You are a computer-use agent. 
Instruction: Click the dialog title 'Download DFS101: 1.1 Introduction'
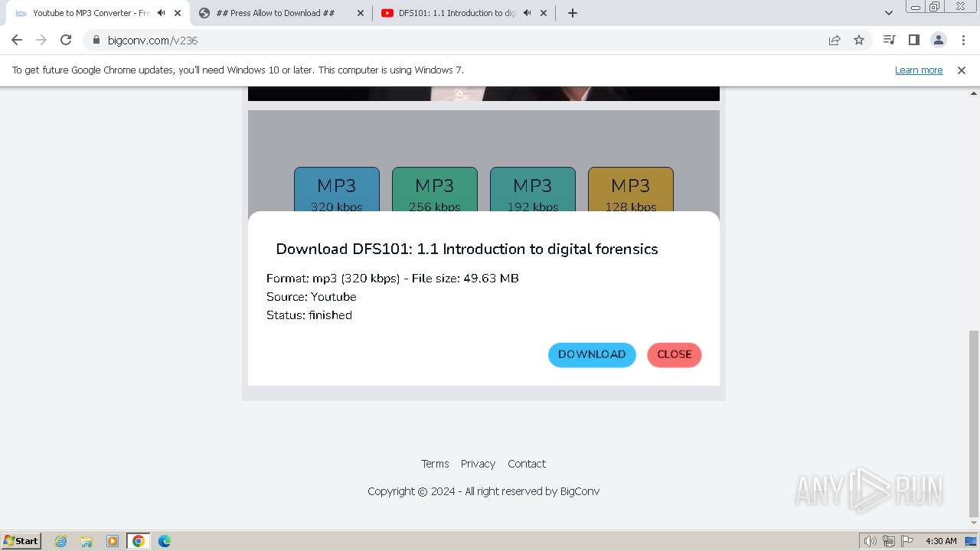(467, 249)
